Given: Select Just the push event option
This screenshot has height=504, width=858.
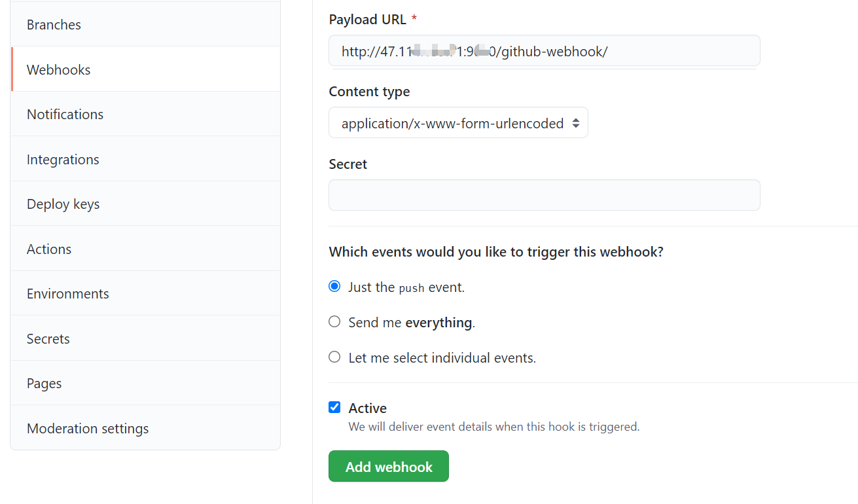Looking at the screenshot, I should pyautogui.click(x=334, y=286).
